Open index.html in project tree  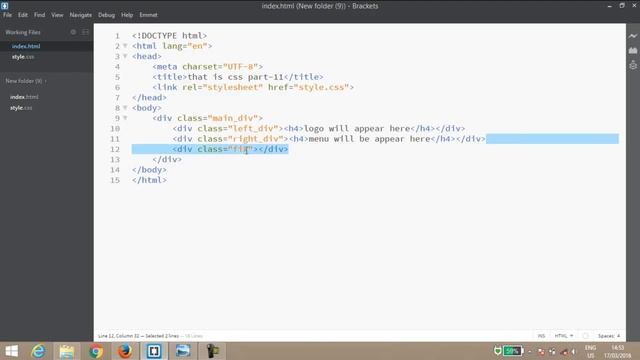click(x=24, y=97)
